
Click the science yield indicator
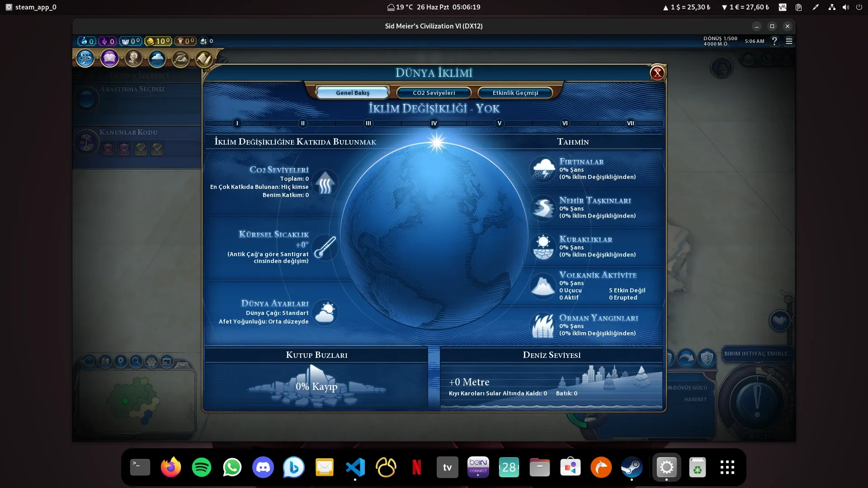click(86, 41)
